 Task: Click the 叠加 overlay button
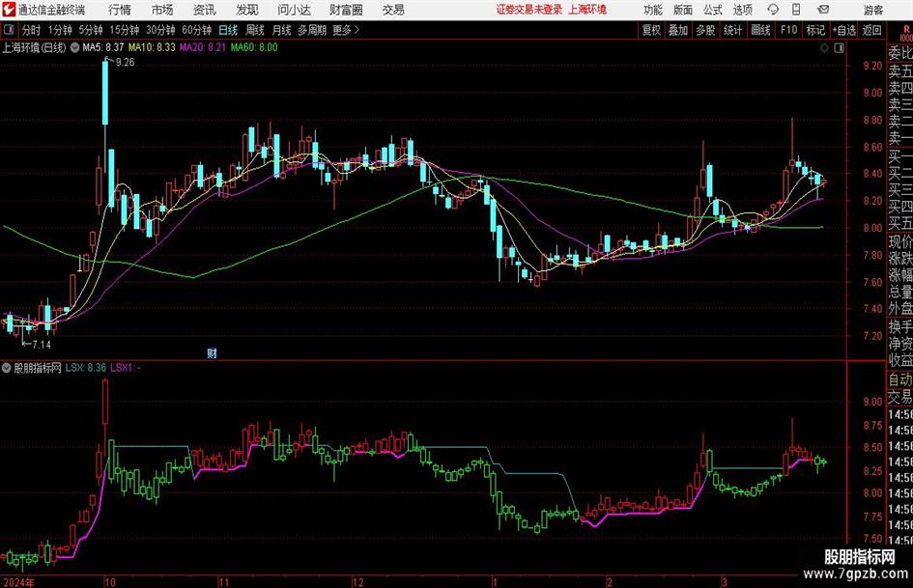pyautogui.click(x=678, y=30)
